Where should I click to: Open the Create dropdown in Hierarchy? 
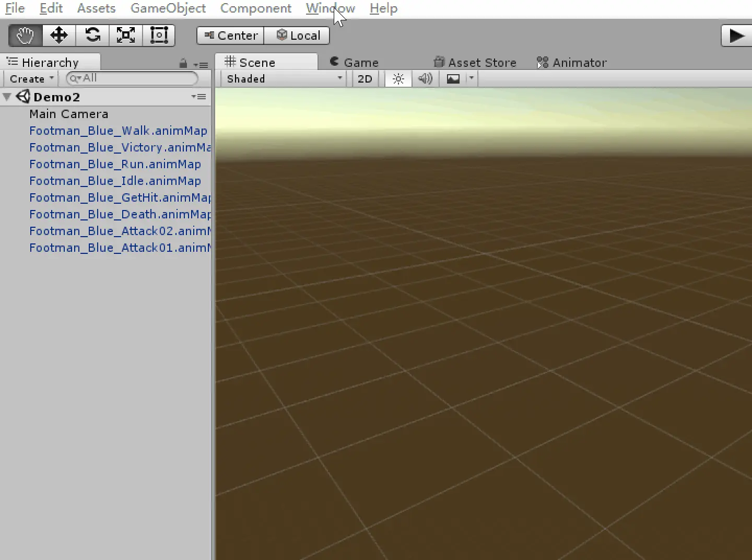coord(31,79)
